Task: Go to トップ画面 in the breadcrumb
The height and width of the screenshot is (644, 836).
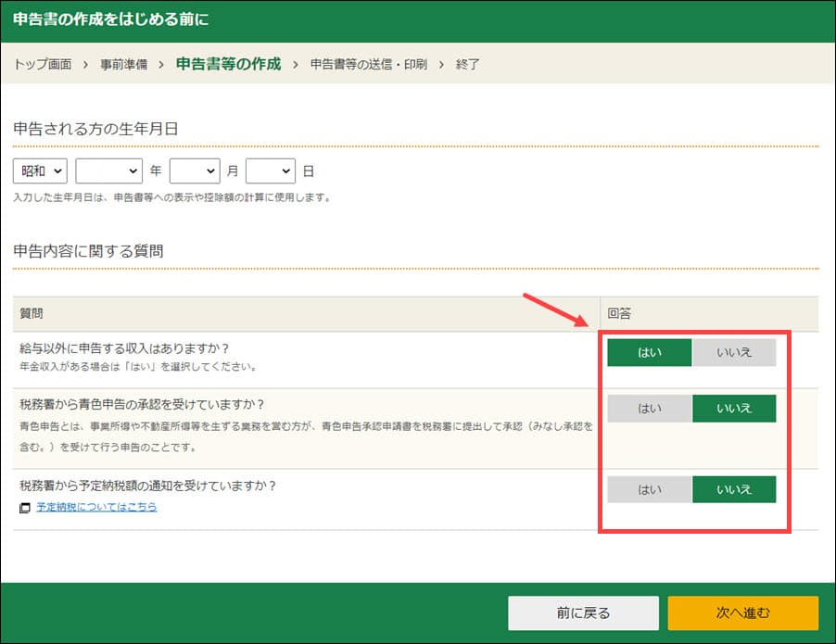Action: pyautogui.click(x=43, y=65)
